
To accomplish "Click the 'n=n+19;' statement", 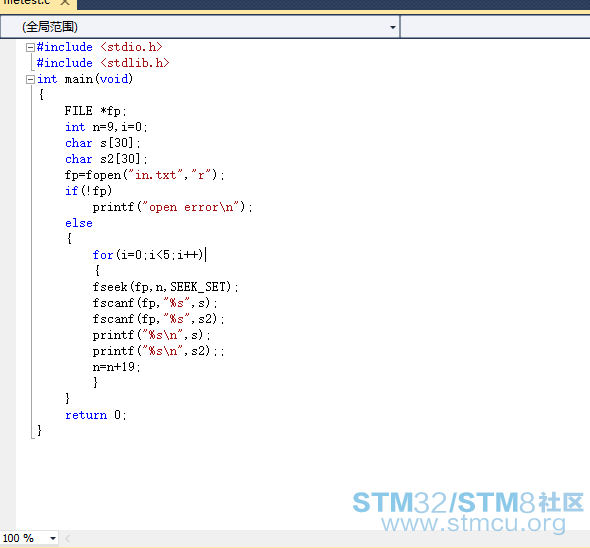I will tap(117, 367).
